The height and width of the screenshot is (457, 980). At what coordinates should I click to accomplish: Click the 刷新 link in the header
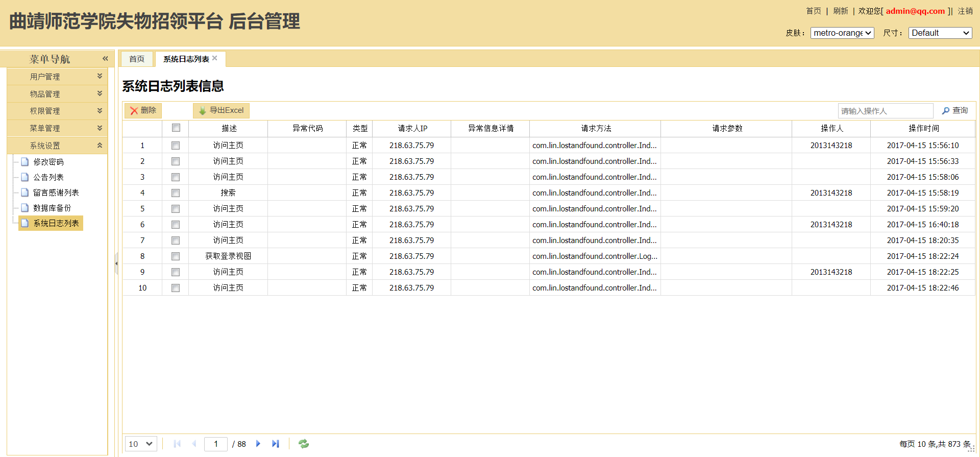pos(841,11)
